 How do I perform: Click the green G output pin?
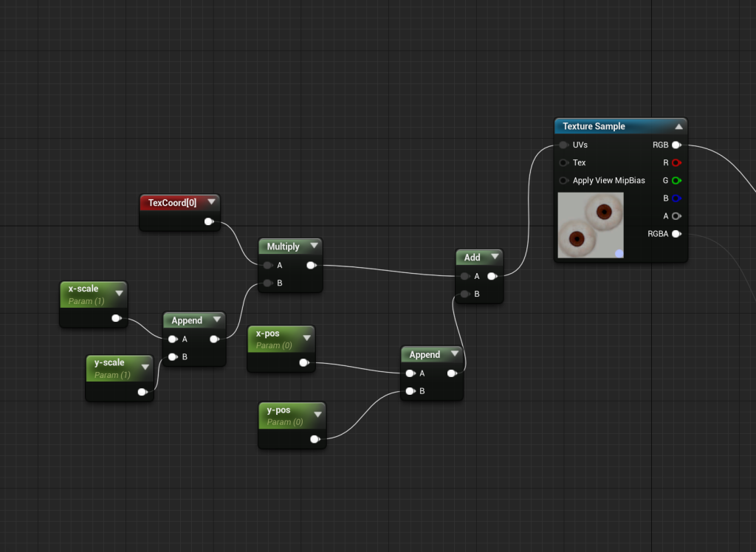point(676,181)
